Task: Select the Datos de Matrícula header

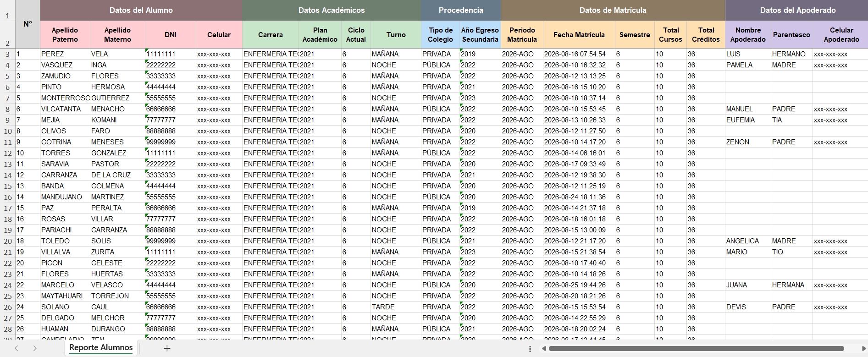Action: [x=613, y=10]
